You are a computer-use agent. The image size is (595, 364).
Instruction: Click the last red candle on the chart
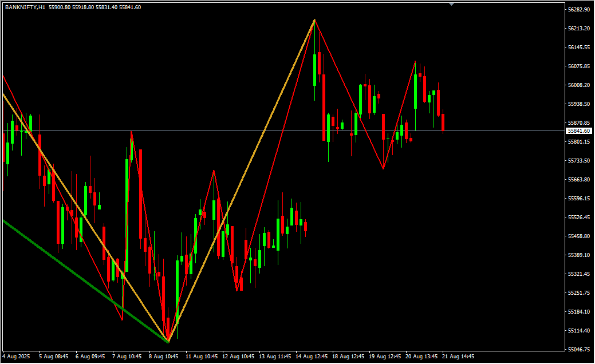tap(443, 122)
